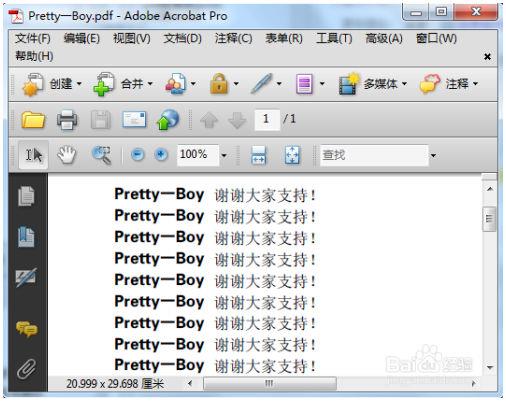
Task: Click the vertical scrollbar up arrow
Action: click(x=489, y=189)
